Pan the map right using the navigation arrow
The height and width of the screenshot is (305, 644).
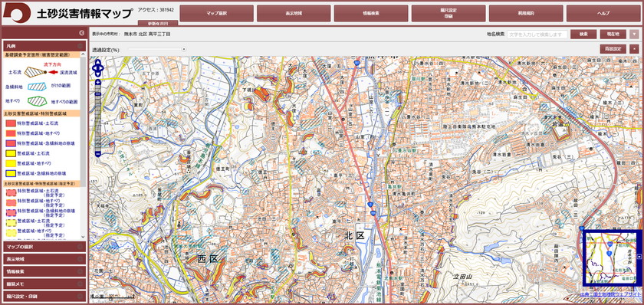[x=102, y=68]
